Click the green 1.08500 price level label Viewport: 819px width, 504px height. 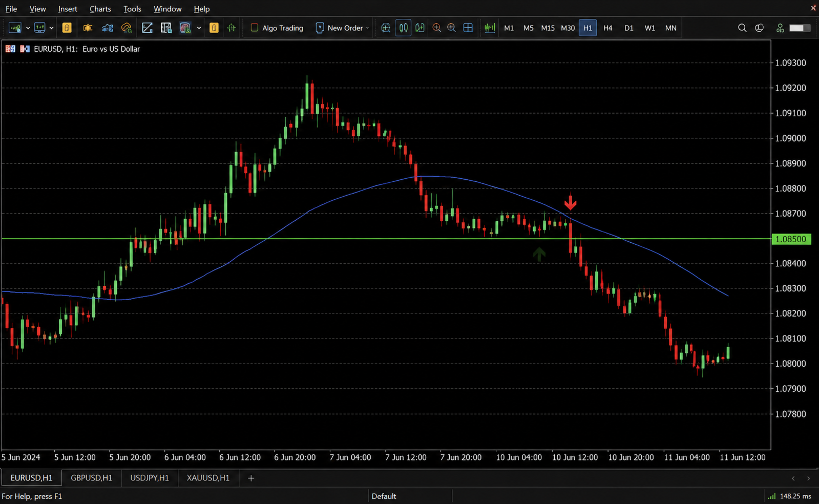click(791, 239)
